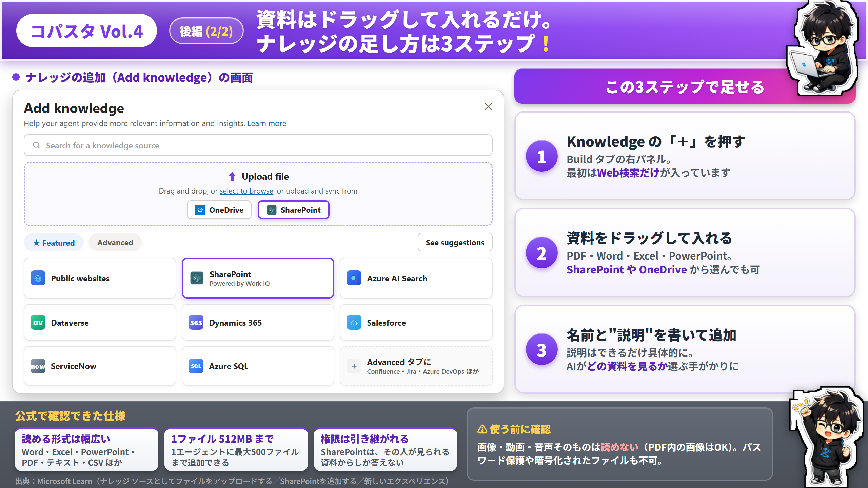868x488 pixels.
Task: Click the Salesforce cloud icon
Action: click(x=354, y=323)
